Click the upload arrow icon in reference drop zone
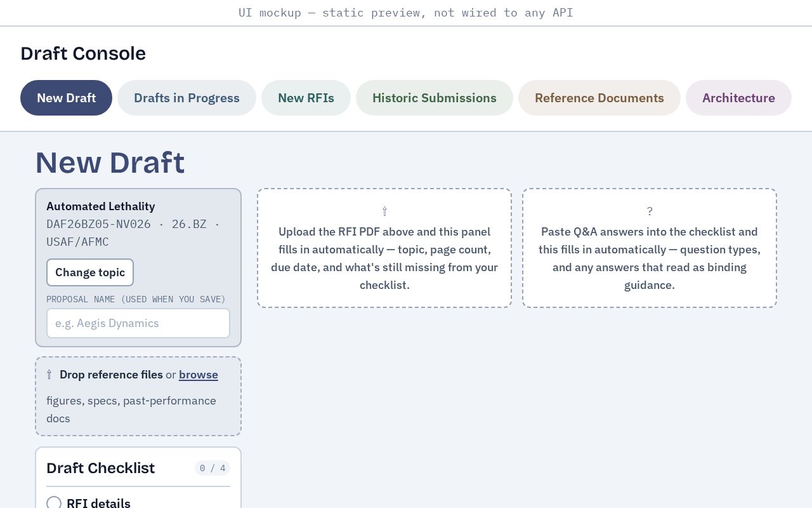This screenshot has height=508, width=812. coord(49,375)
